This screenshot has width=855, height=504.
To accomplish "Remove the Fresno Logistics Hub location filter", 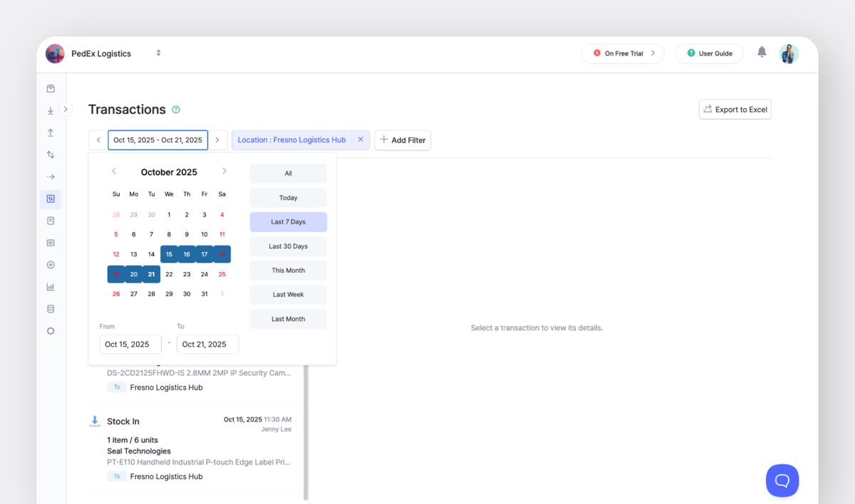I will click(x=361, y=140).
